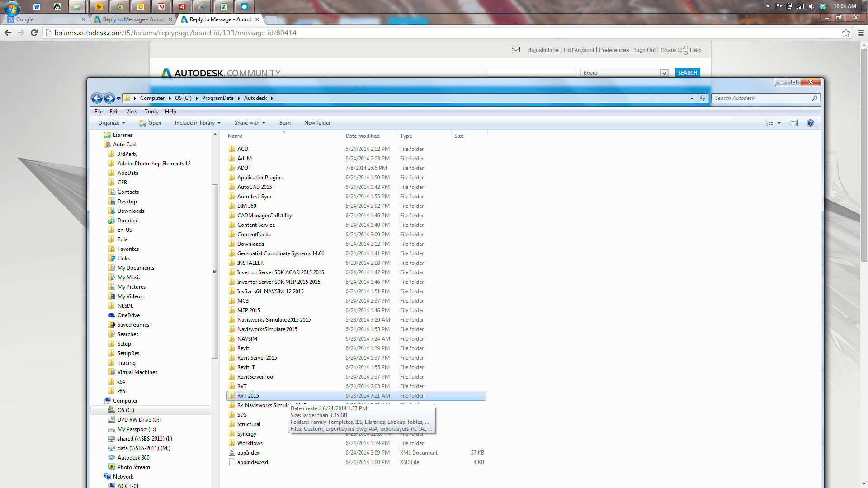
Task: Click the Sign Out link
Action: click(645, 50)
